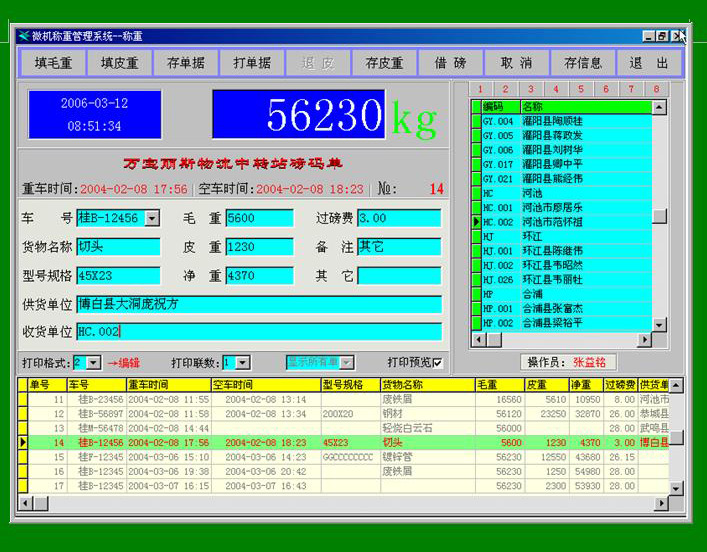Click the 填毛重 toolbar button
Image resolution: width=707 pixels, height=552 pixels.
tap(53, 63)
